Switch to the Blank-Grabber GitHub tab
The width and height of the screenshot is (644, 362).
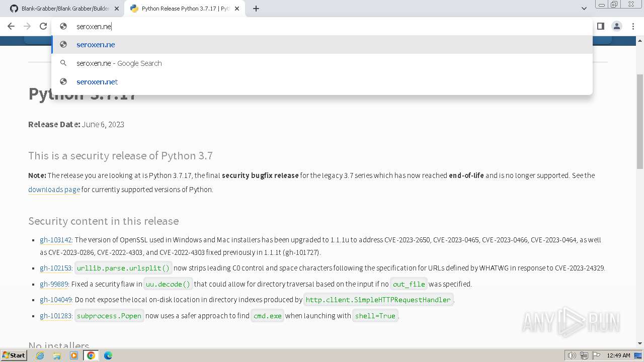point(64,9)
